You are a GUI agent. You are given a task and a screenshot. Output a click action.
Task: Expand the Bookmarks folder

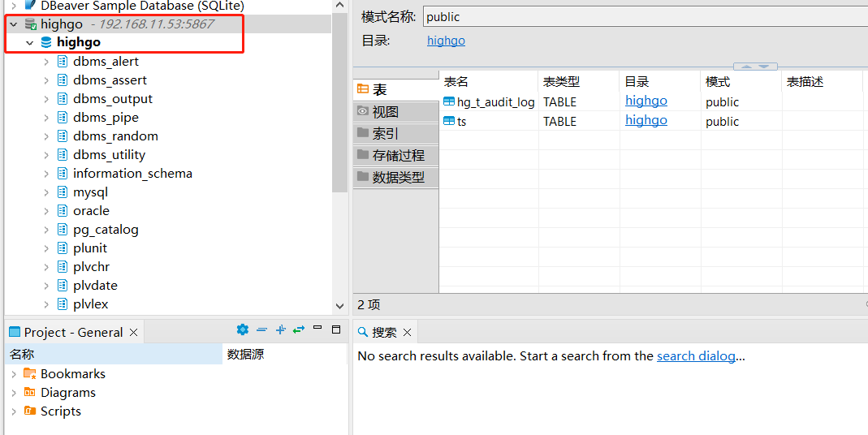pos(14,375)
